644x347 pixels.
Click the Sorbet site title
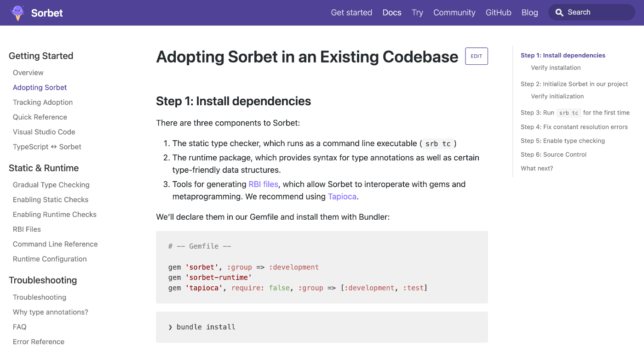click(x=47, y=13)
